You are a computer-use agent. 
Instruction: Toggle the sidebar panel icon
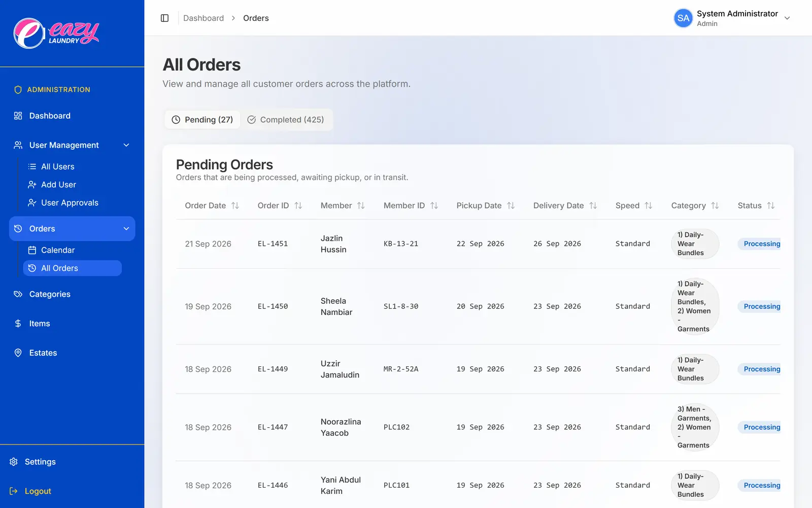[164, 18]
